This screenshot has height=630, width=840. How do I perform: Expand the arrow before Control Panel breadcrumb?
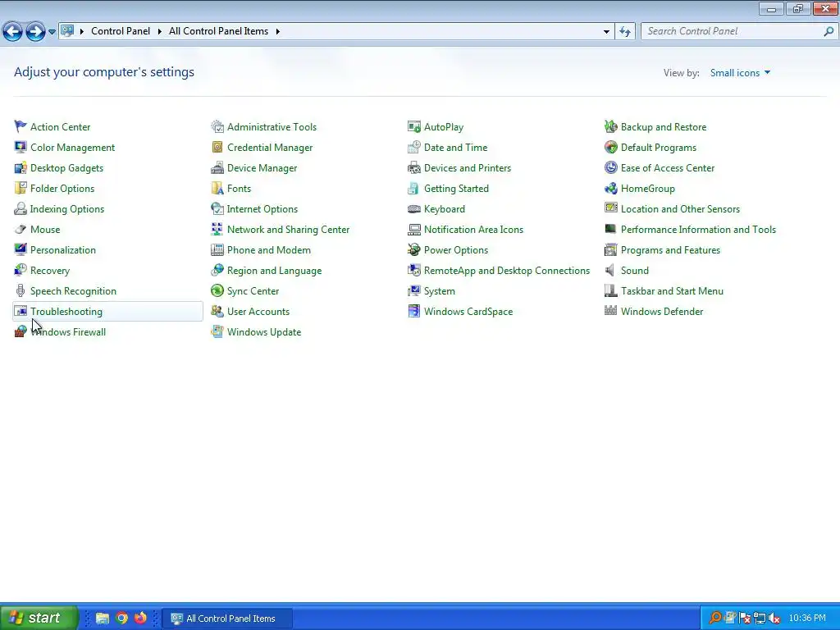click(82, 32)
